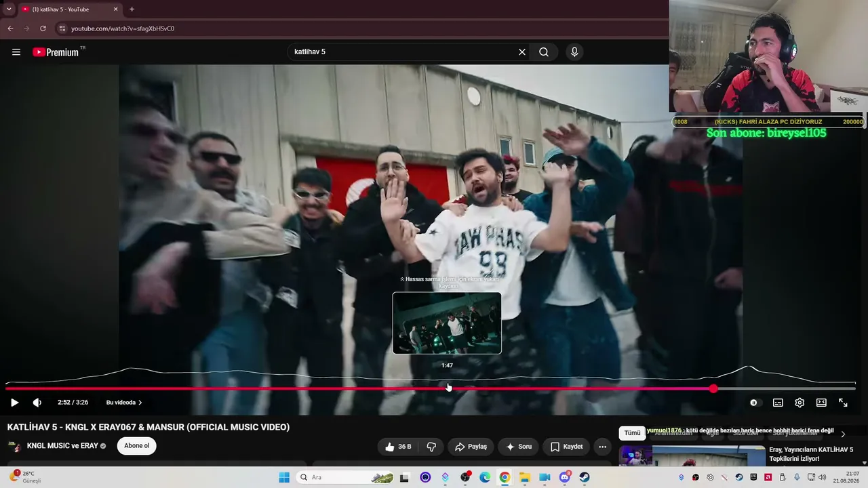This screenshot has width=868, height=488.
Task: Open File Explorer from the taskbar
Action: [525, 477]
